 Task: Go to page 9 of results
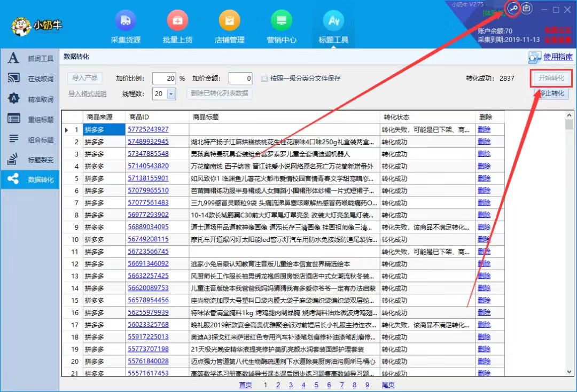pos(367,385)
